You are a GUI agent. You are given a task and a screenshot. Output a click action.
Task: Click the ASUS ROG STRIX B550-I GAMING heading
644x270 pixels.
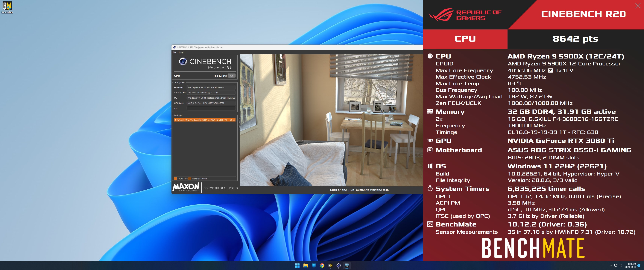coord(569,150)
